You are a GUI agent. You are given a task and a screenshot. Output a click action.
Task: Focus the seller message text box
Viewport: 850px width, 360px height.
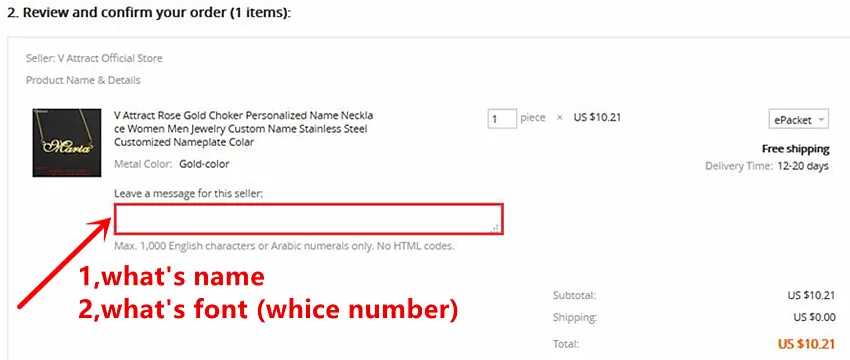click(308, 219)
